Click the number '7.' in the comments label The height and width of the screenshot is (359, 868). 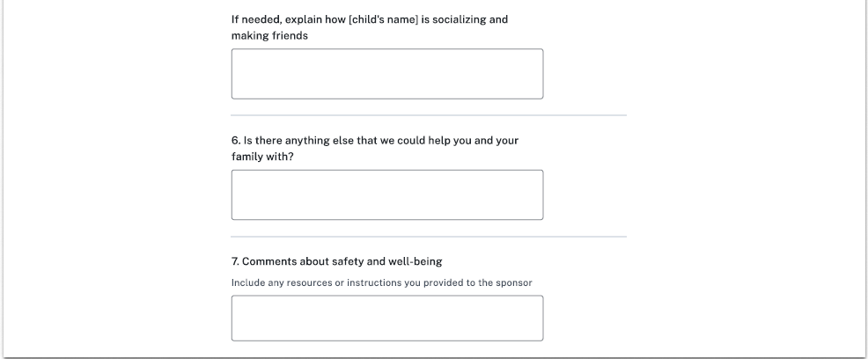(236, 261)
